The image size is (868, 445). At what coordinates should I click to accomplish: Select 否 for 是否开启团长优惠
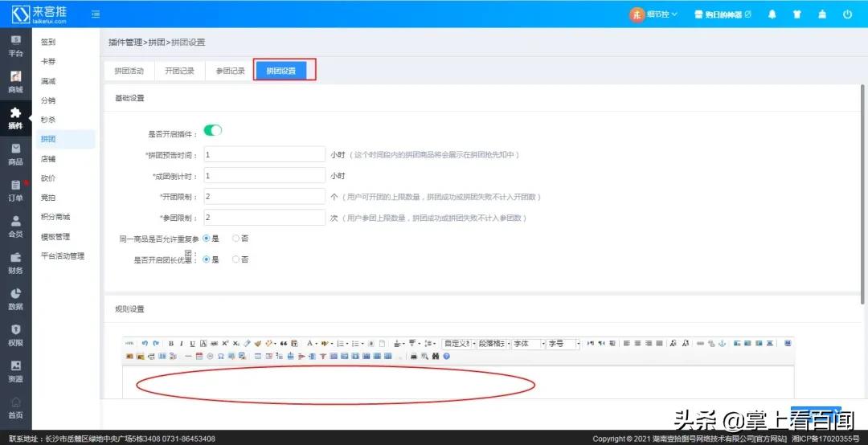235,259
